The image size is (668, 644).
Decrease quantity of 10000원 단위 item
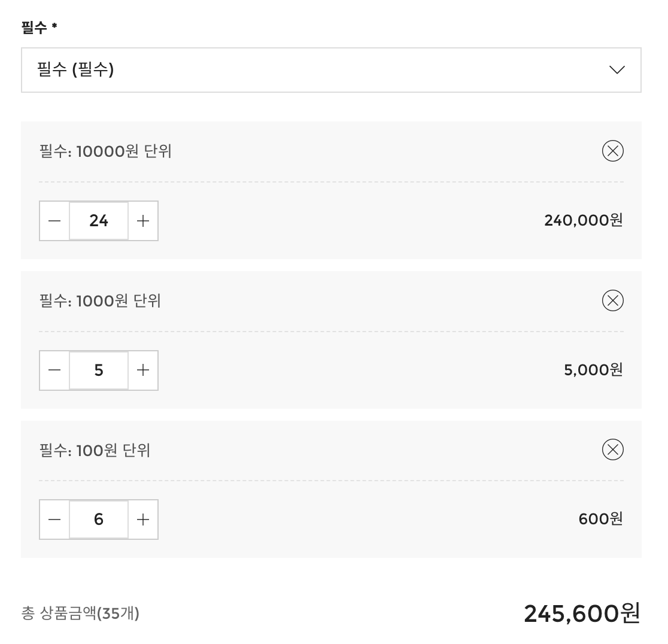54,221
